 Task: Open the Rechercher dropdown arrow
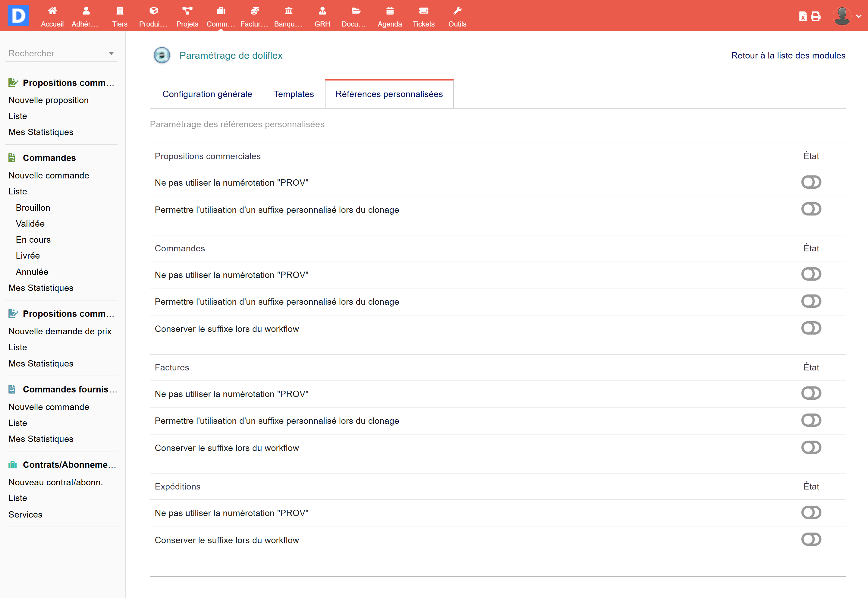pos(111,54)
